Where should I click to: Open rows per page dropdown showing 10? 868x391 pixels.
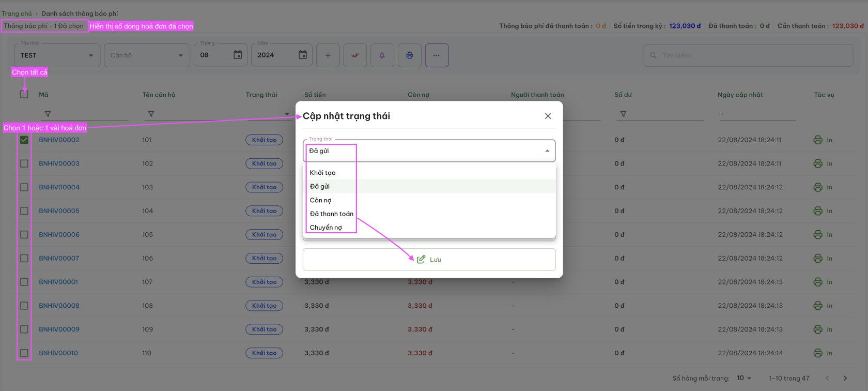(x=744, y=378)
